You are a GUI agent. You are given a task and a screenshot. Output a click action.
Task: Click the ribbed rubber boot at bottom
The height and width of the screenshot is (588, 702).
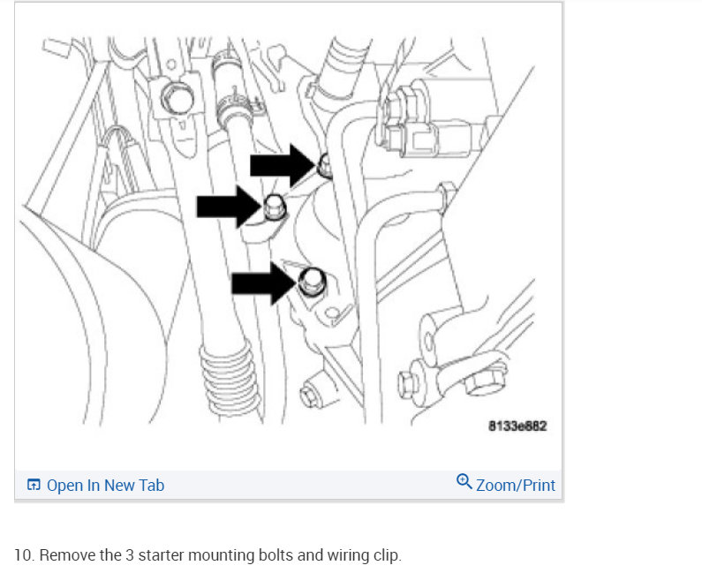tap(230, 377)
